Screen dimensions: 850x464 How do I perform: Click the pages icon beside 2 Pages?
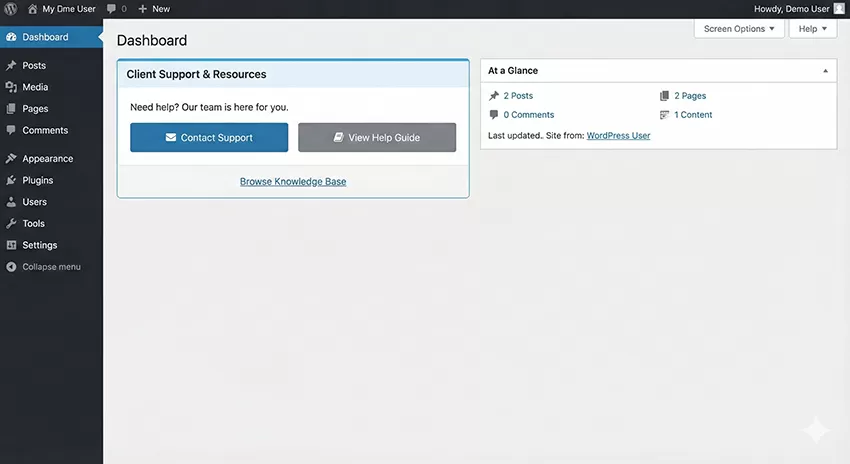point(664,96)
